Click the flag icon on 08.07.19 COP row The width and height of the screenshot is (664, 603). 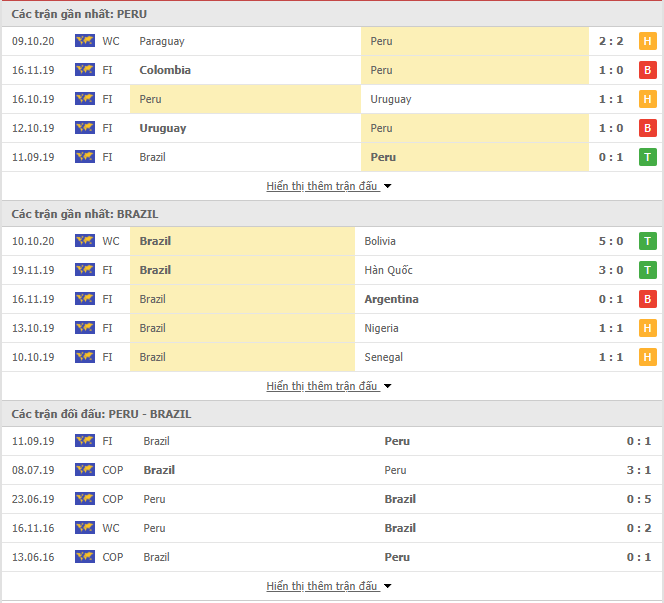point(85,470)
